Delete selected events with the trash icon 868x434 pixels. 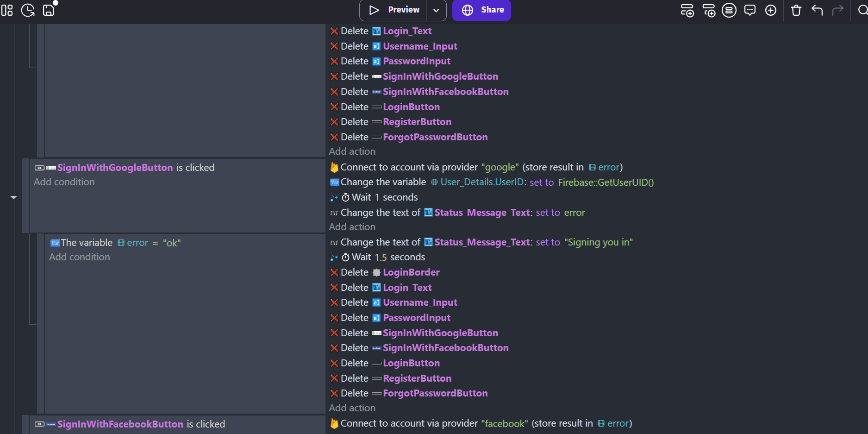(x=796, y=10)
